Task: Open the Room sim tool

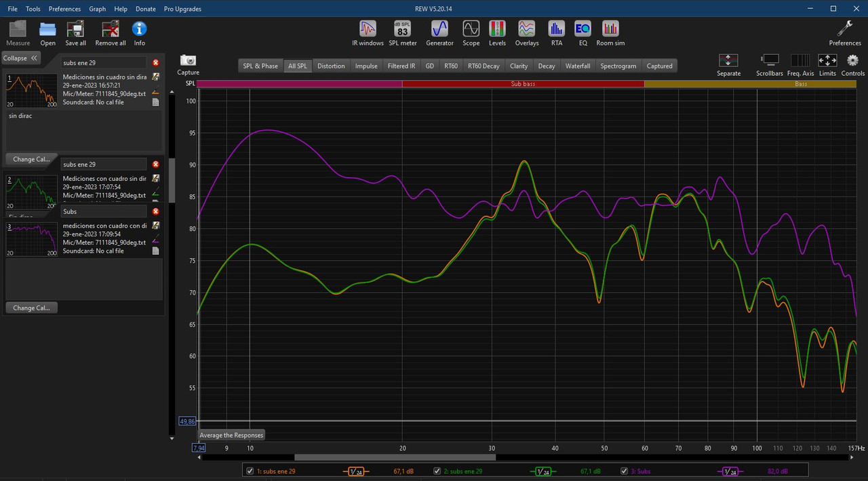Action: [610, 33]
